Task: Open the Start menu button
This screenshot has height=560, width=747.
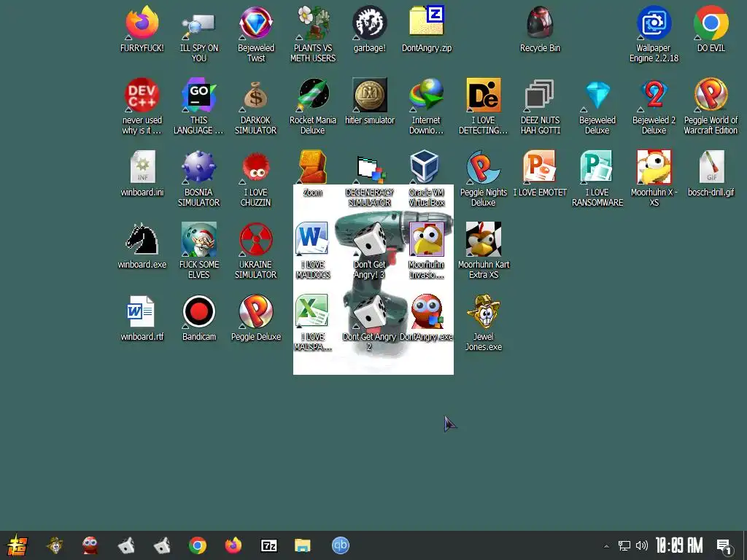Action: tap(16, 545)
